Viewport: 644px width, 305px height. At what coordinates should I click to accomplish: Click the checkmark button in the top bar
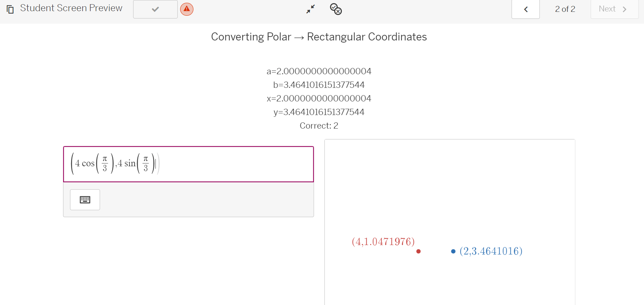(x=155, y=9)
